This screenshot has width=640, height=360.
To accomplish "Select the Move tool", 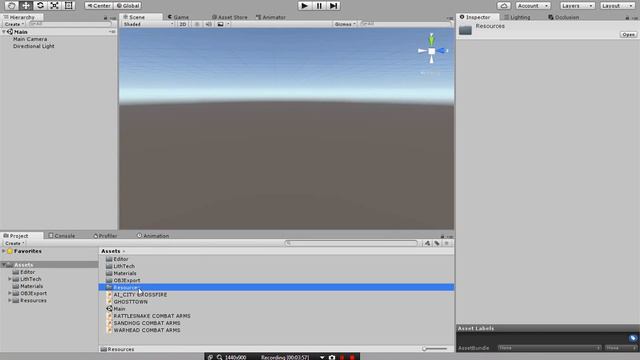I will click(26, 5).
